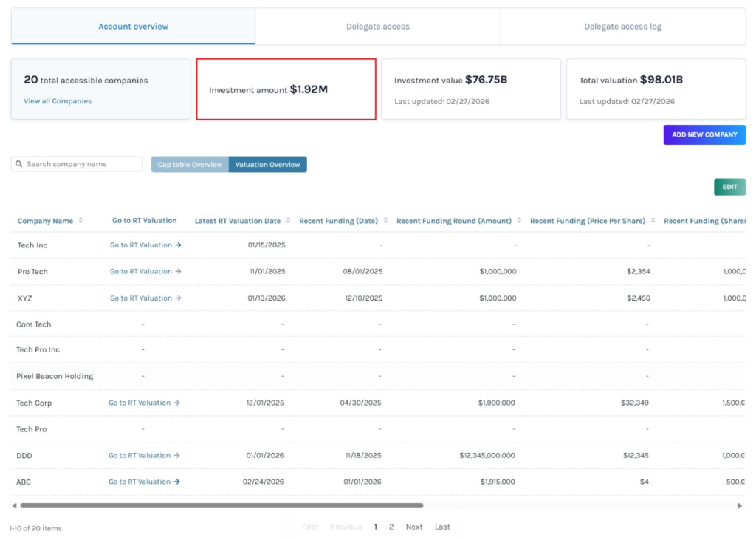Go to RT Valuation for ABC
Image resolution: width=756 pixels, height=540 pixels.
(x=144, y=482)
